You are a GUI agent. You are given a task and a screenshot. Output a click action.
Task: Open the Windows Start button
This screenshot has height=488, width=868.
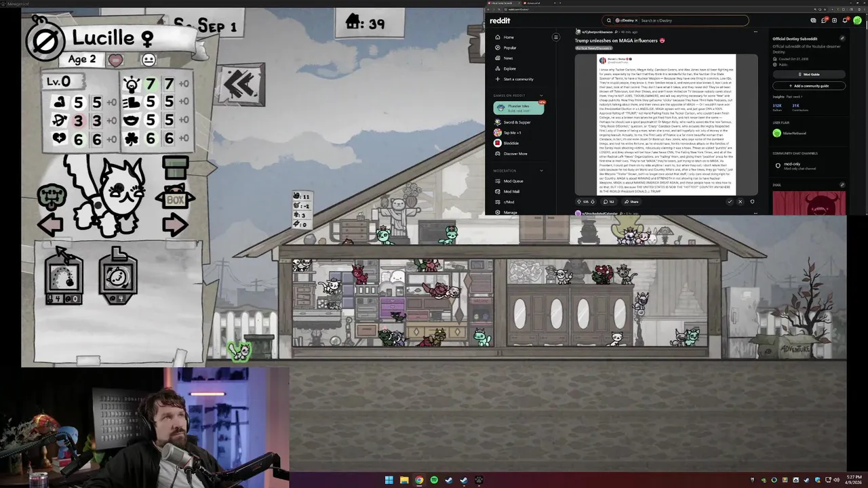click(389, 480)
